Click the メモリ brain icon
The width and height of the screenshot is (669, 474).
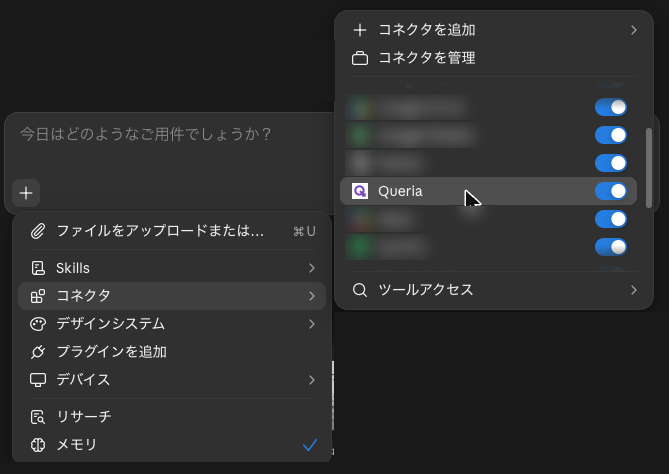(38, 445)
